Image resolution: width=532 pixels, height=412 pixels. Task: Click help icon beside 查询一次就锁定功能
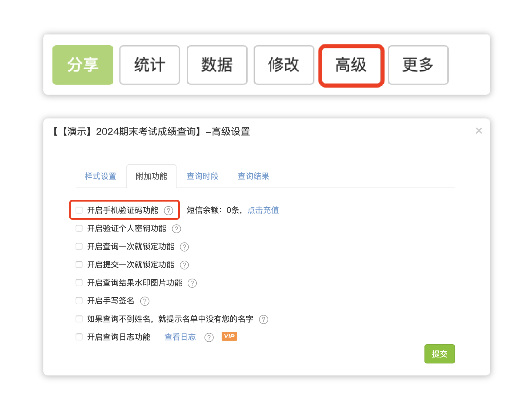185,247
